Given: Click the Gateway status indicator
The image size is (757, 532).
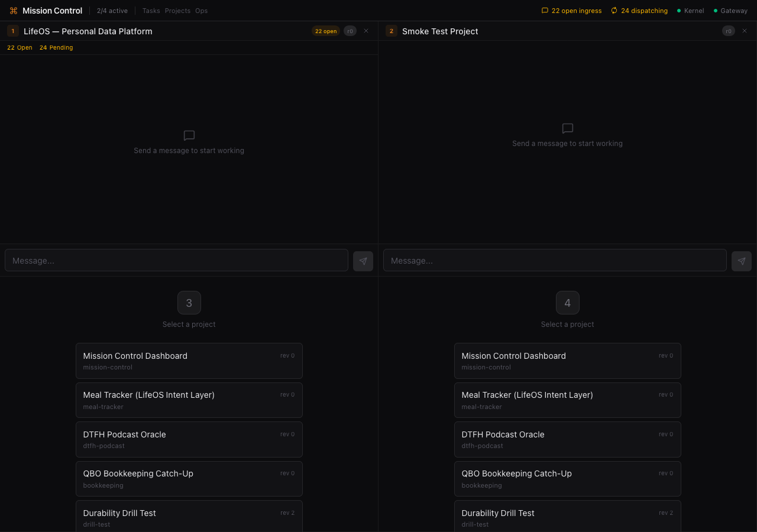Looking at the screenshot, I should [730, 11].
